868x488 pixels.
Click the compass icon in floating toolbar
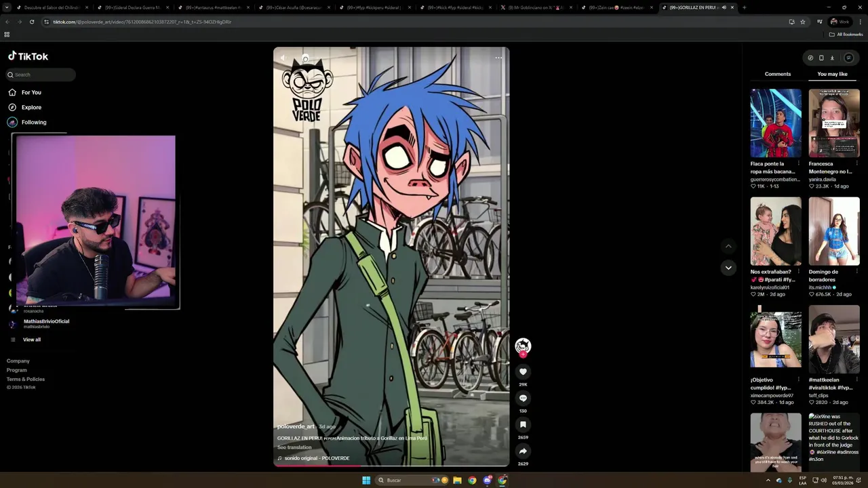tap(810, 58)
